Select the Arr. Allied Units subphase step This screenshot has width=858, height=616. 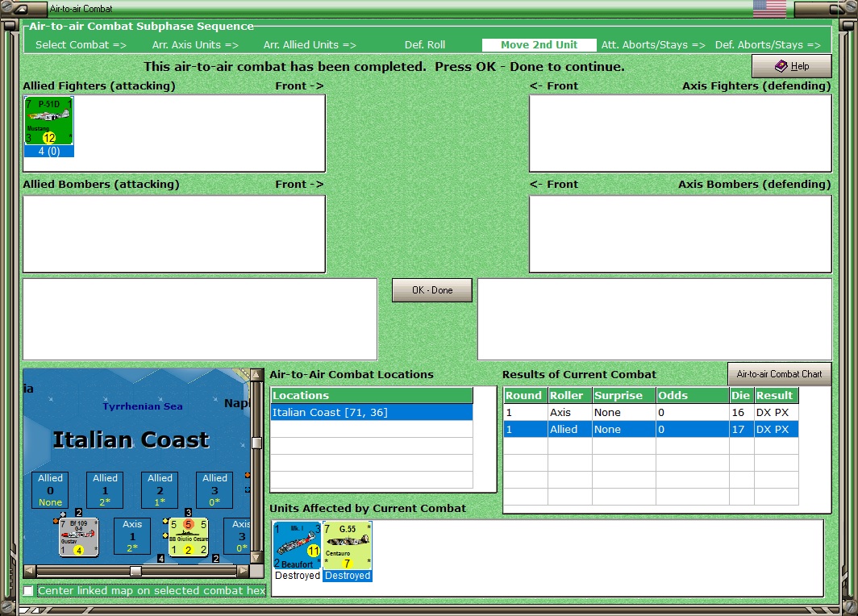pyautogui.click(x=310, y=45)
